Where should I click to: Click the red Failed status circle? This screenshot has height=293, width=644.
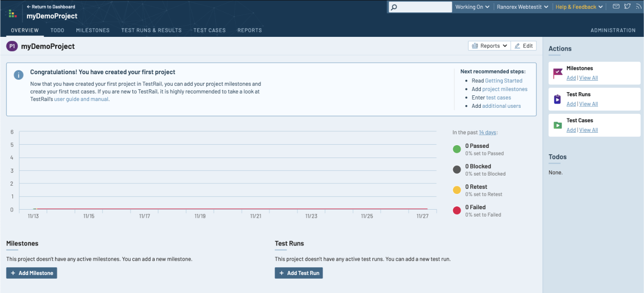coord(457,211)
